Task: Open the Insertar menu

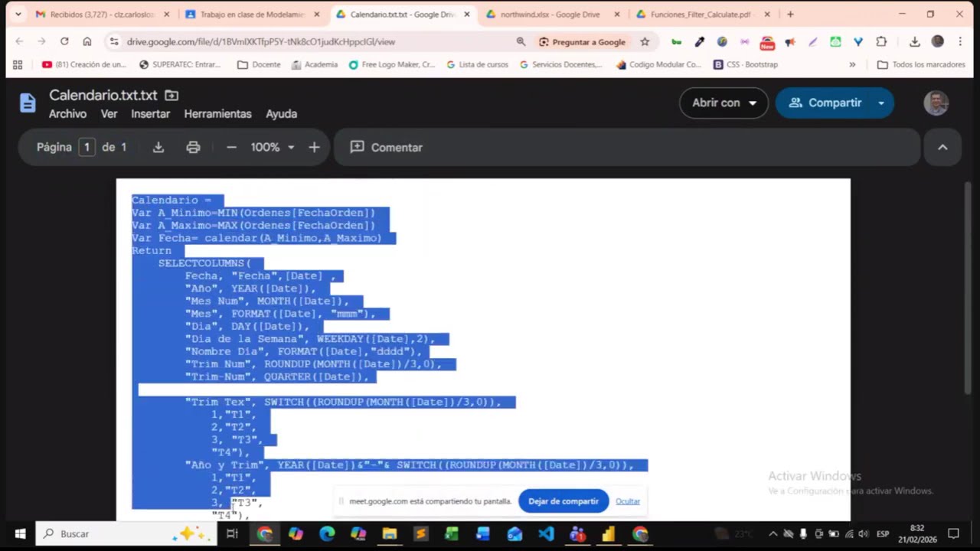Action: (150, 113)
